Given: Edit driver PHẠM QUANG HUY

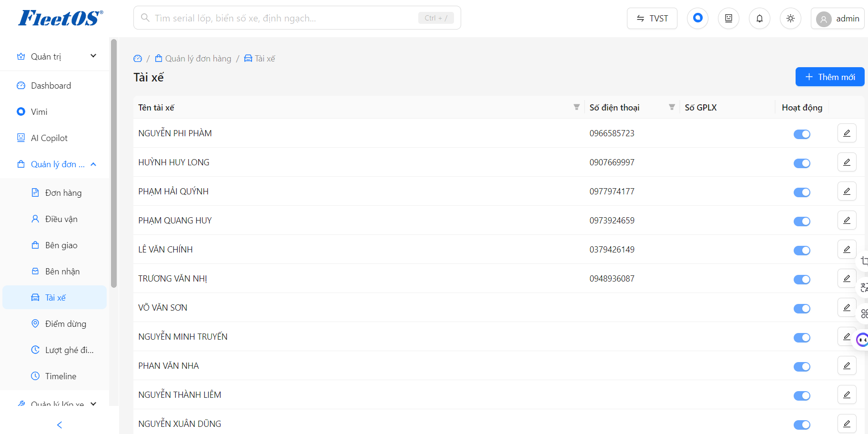Looking at the screenshot, I should [x=847, y=220].
